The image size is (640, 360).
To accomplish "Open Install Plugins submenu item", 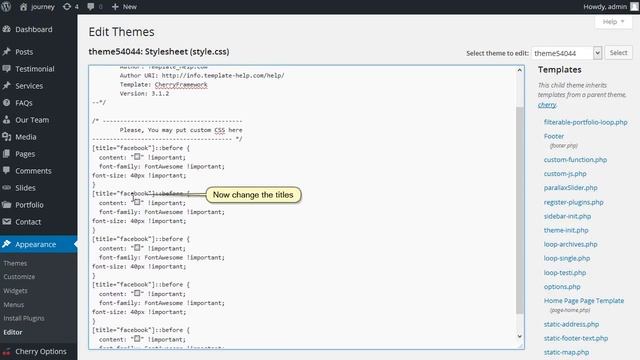I will [24, 318].
